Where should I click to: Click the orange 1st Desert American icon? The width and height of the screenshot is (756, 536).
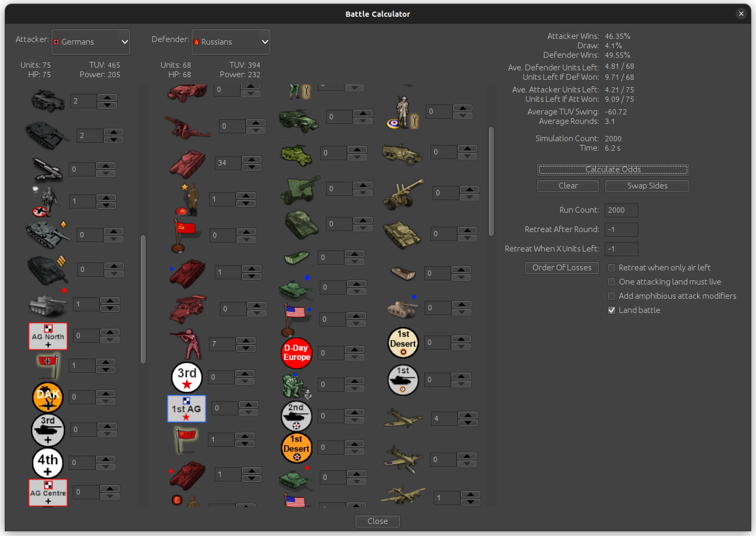[x=297, y=448]
